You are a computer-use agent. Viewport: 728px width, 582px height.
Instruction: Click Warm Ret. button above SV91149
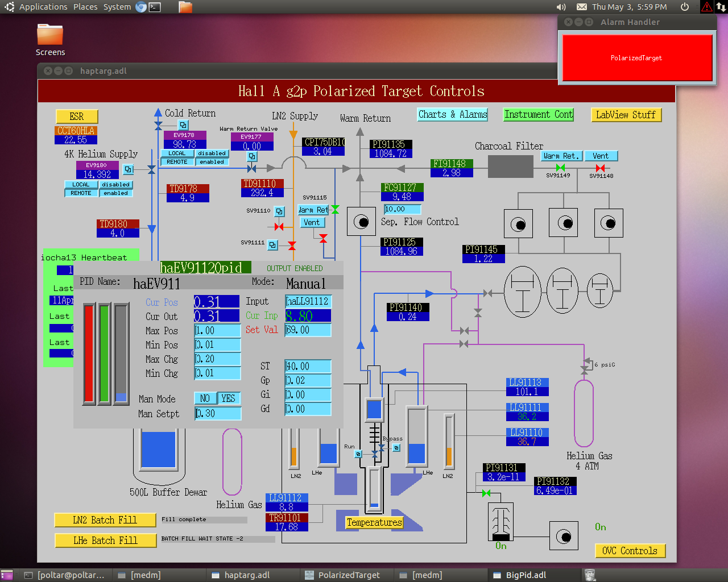pos(561,156)
